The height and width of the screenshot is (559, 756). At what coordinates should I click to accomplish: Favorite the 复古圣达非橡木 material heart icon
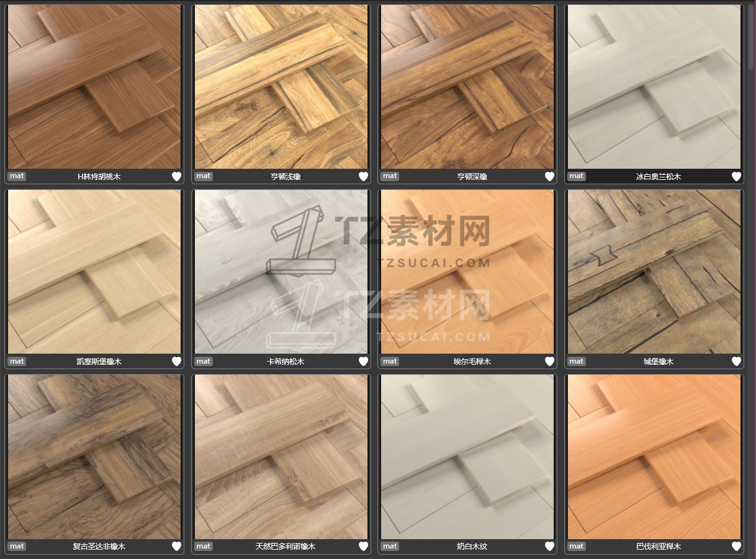(176, 546)
